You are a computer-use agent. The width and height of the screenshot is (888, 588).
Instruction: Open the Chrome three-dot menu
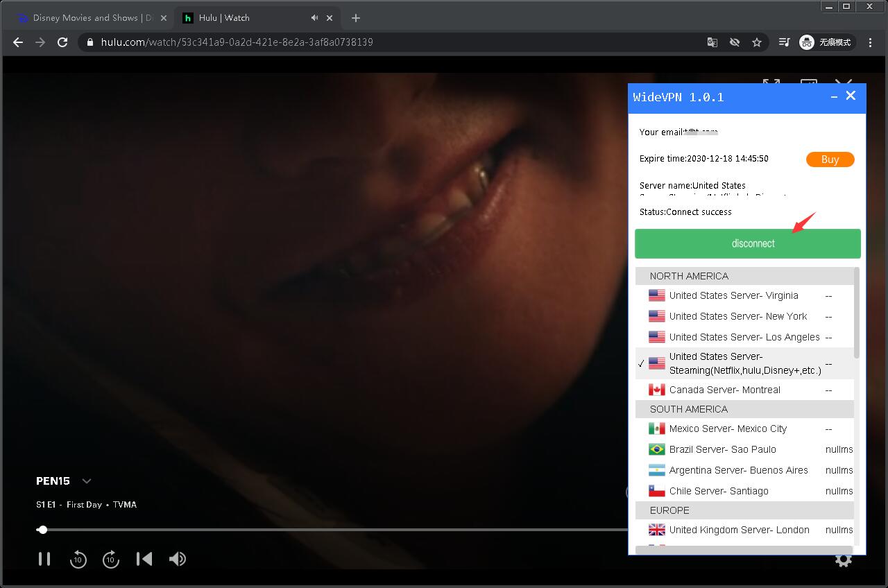(x=871, y=42)
